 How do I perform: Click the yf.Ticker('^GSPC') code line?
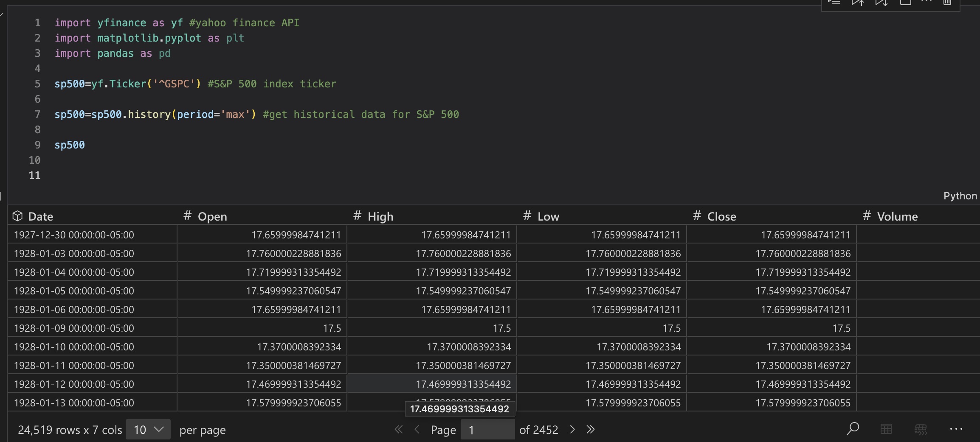click(195, 84)
